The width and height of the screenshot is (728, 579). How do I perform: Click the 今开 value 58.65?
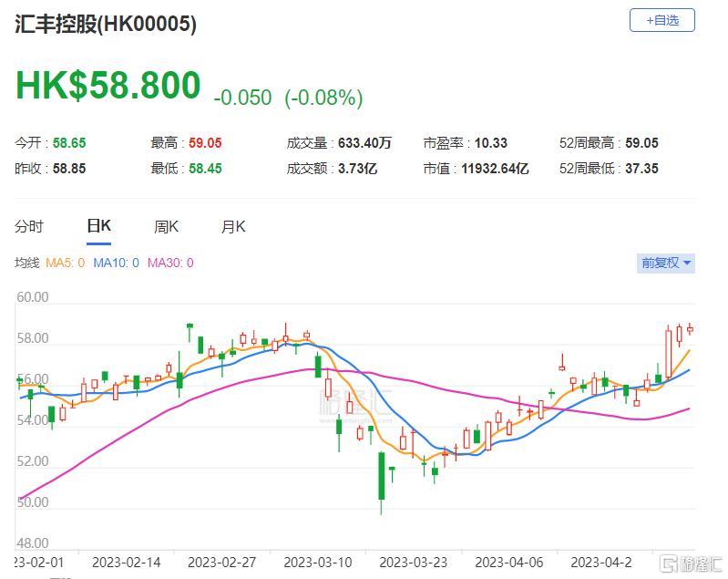69,142
